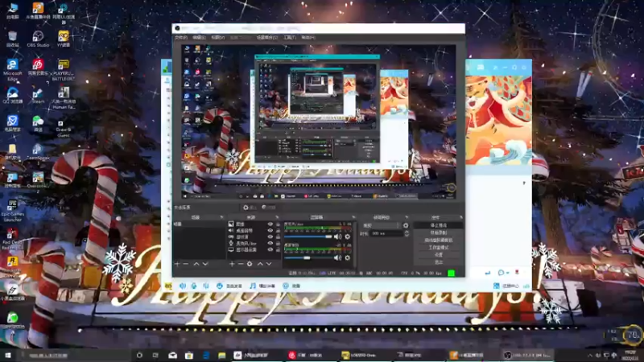Open the PUBG Battlegrounds desktop icon
The height and width of the screenshot is (362, 644).
point(64,69)
